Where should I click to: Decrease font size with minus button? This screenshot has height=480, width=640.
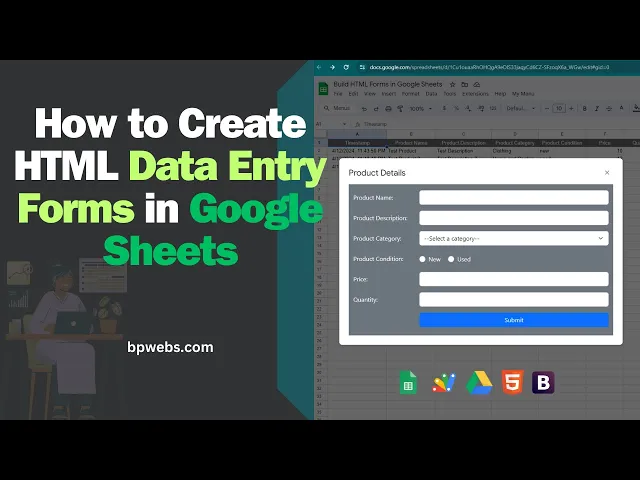pyautogui.click(x=547, y=109)
